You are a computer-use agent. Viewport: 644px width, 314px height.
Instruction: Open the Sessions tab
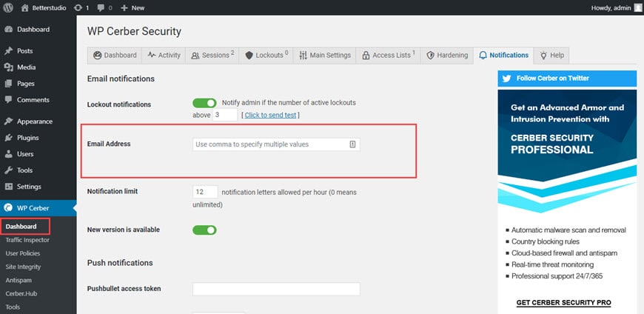tap(212, 56)
